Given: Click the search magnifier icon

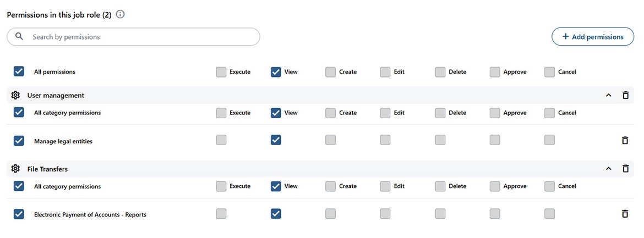Looking at the screenshot, I should coord(19,37).
